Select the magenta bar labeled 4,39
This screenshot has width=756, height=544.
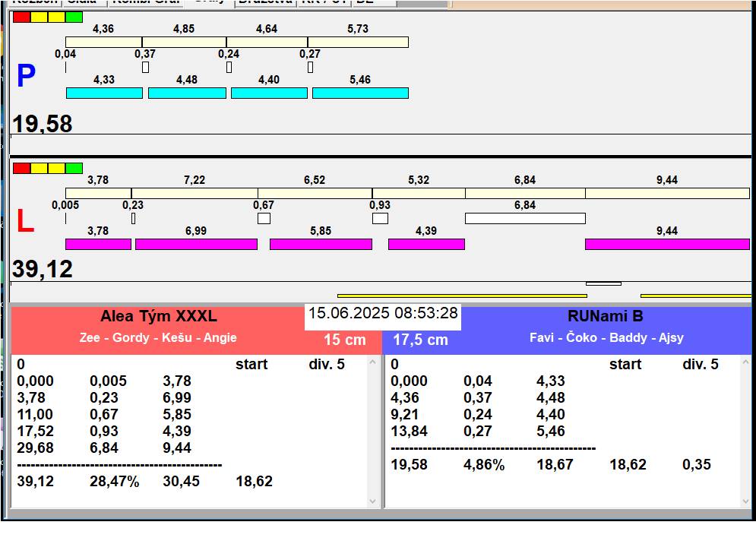426,244
